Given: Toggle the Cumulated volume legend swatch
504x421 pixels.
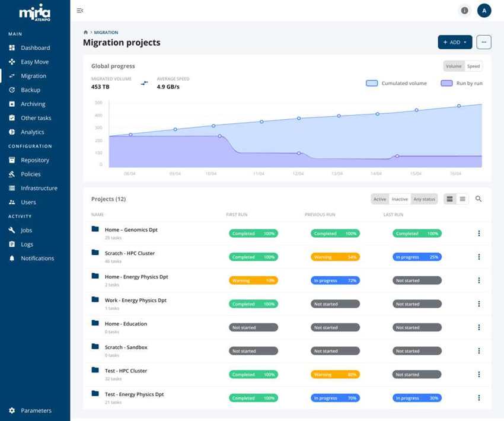Looking at the screenshot, I should [372, 84].
